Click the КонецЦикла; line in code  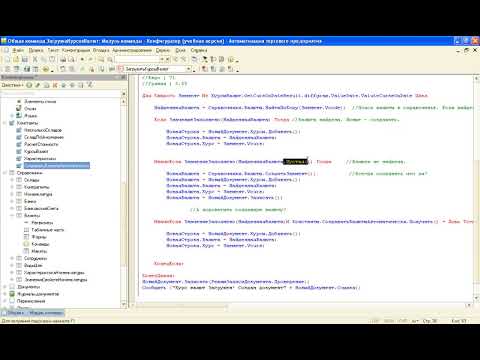158,276
